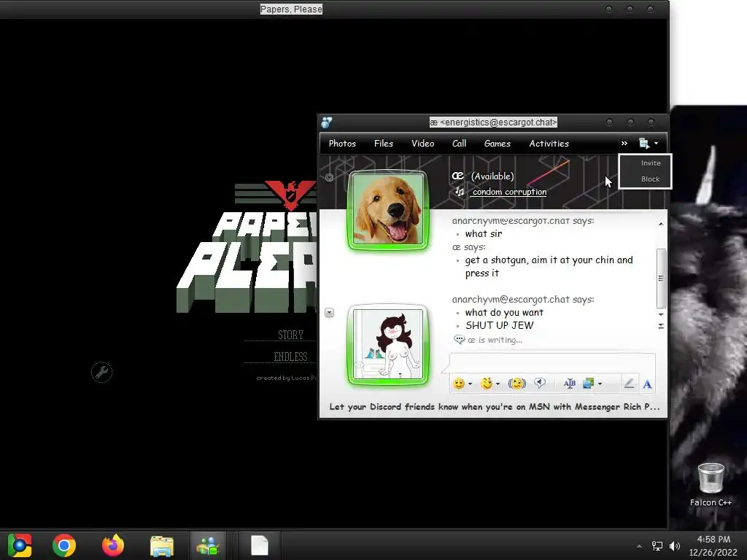Open the emoticon smiley picker
Image resolution: width=747 pixels, height=560 pixels.
[458, 384]
